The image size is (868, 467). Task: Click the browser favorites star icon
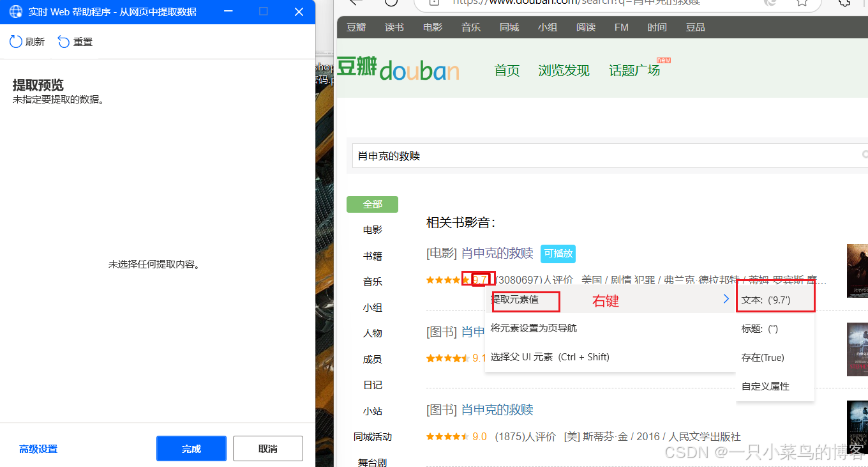point(802,1)
